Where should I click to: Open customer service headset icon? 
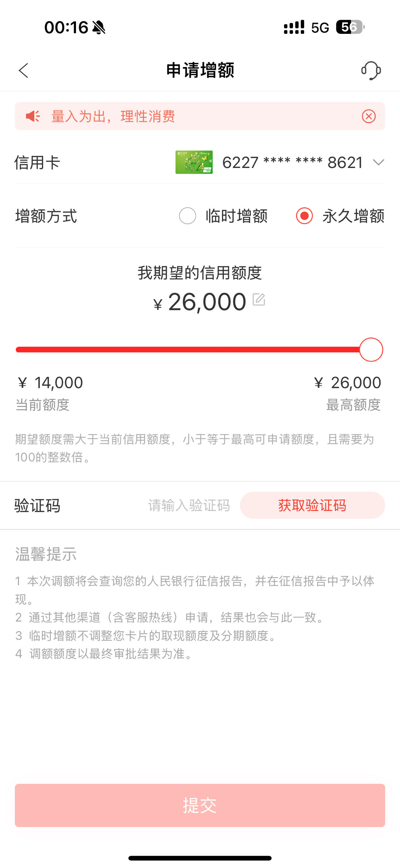[x=371, y=70]
